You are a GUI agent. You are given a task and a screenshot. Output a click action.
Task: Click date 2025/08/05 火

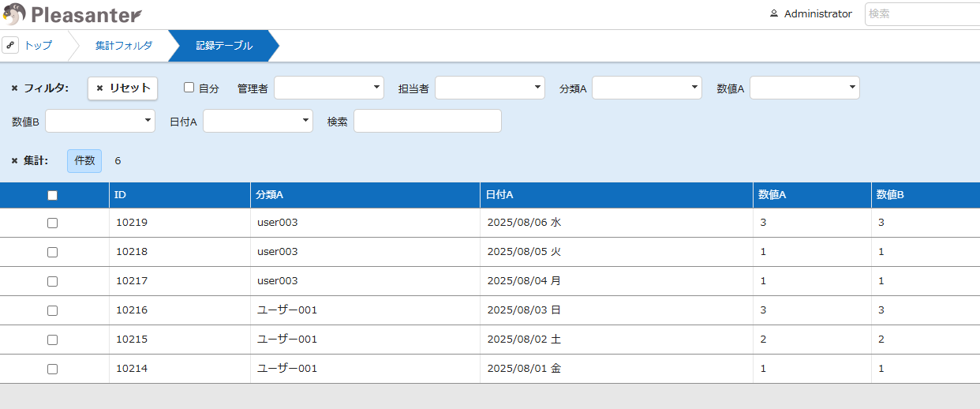[525, 252]
